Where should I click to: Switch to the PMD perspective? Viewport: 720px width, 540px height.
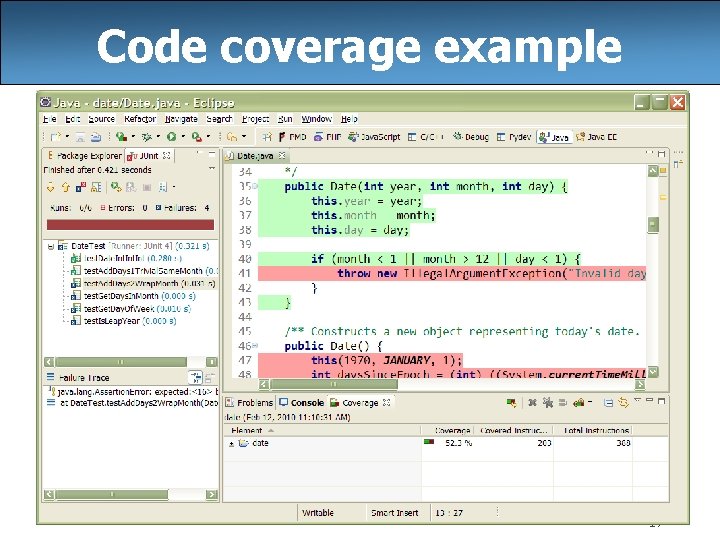pos(292,137)
